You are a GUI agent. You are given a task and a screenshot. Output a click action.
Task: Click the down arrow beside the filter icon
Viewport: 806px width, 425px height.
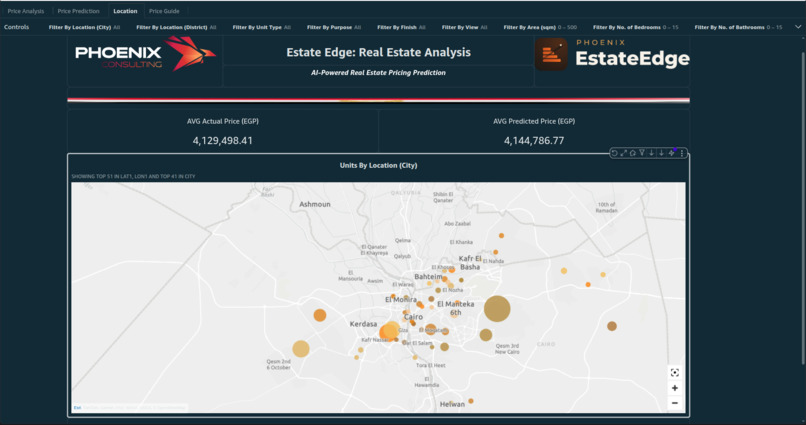(x=651, y=153)
